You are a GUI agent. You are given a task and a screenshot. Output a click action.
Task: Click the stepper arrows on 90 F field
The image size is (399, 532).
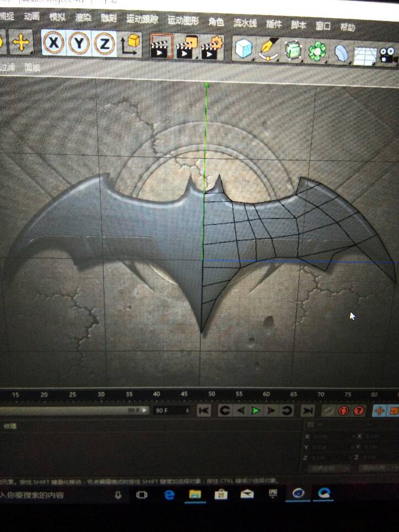187,410
